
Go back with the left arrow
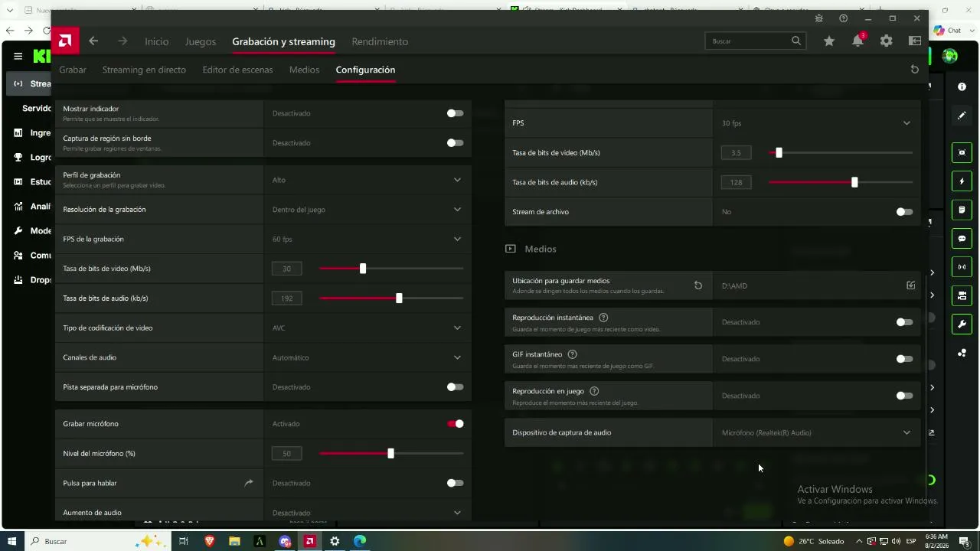(93, 41)
